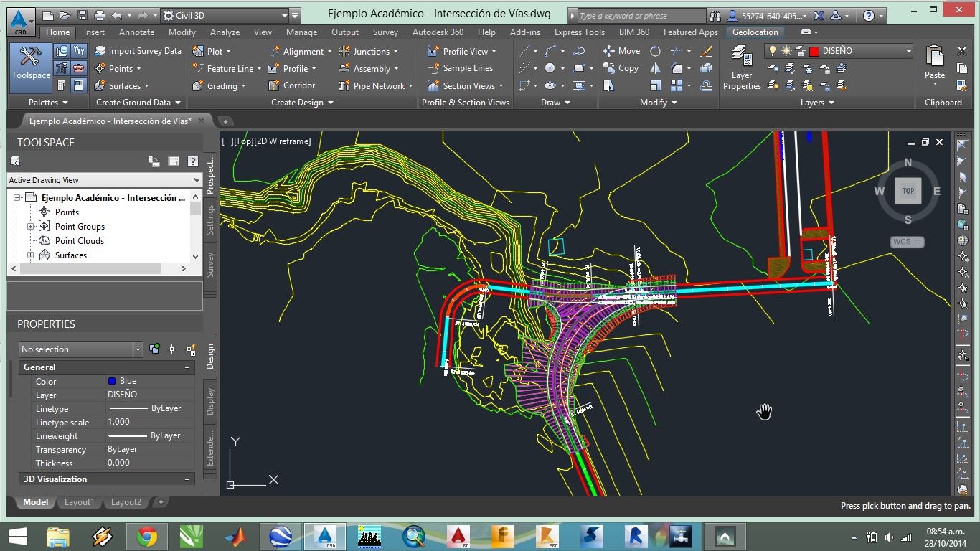Switch to the Survey ribbon tab
The height and width of the screenshot is (551, 980).
coord(385,32)
